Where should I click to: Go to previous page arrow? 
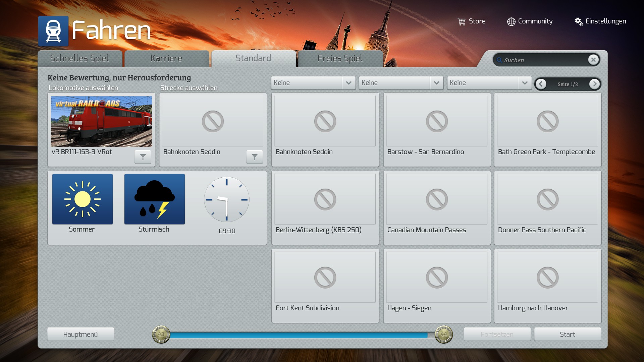click(541, 84)
